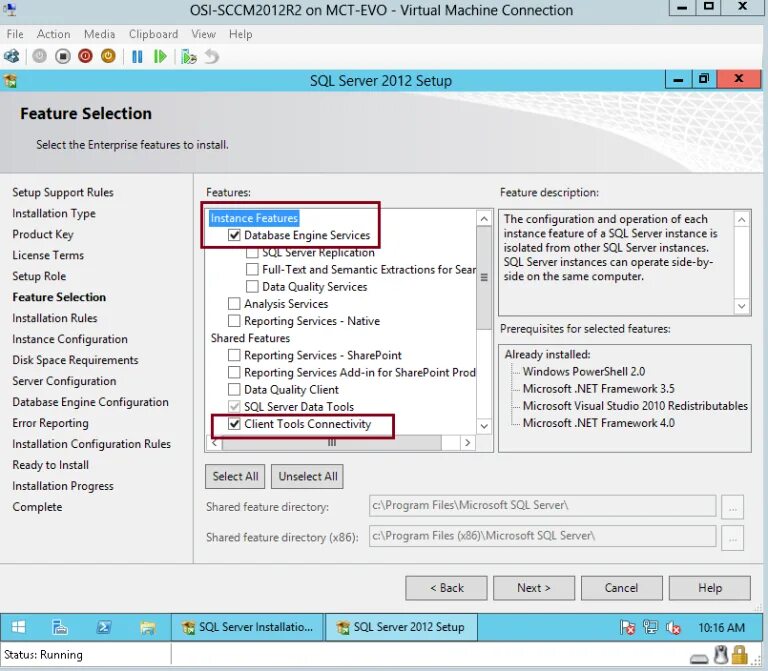Click the Select All button
768x671 pixels.
(235, 477)
